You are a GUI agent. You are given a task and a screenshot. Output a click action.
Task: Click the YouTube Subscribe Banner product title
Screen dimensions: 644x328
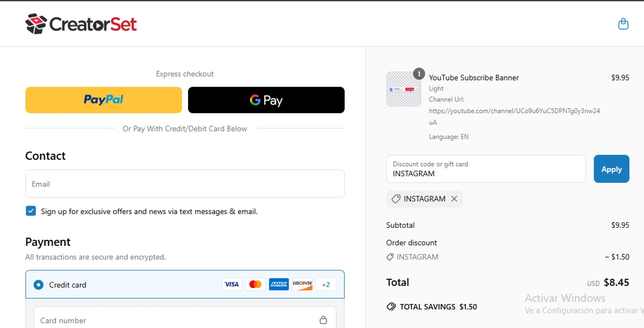click(x=474, y=77)
